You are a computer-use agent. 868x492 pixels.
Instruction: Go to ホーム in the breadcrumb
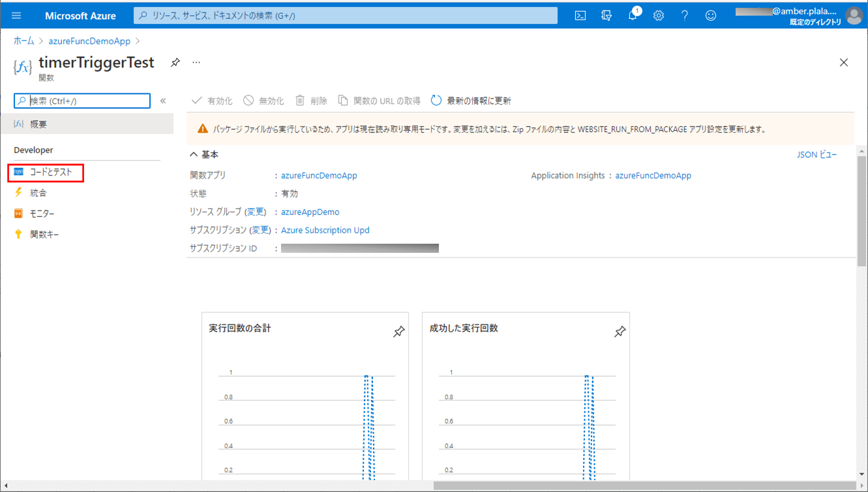tap(24, 41)
